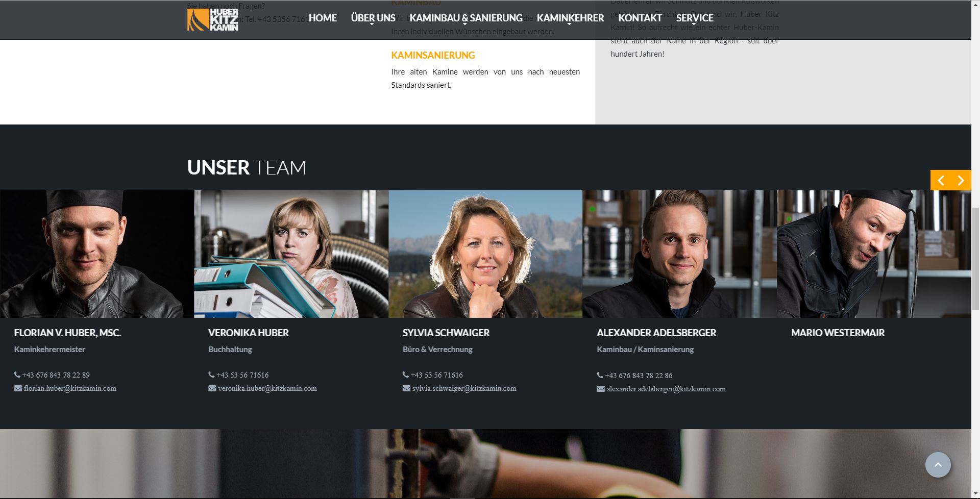Show previous team members with left arrow

click(x=941, y=180)
